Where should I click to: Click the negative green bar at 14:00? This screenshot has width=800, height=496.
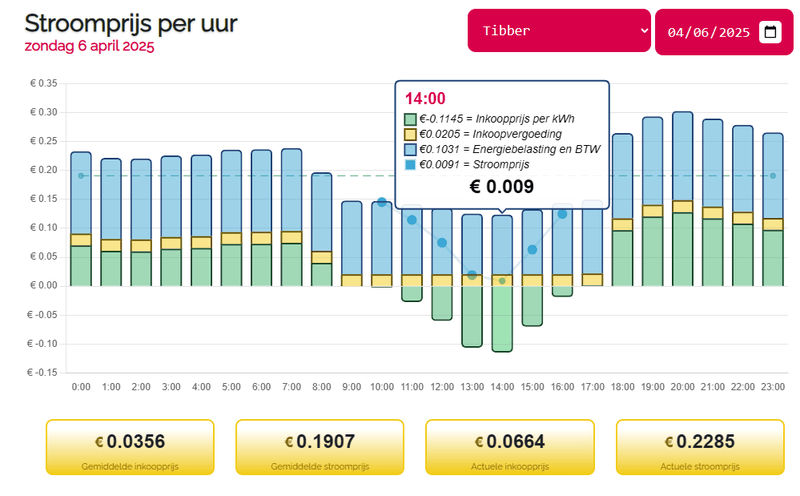(x=502, y=318)
